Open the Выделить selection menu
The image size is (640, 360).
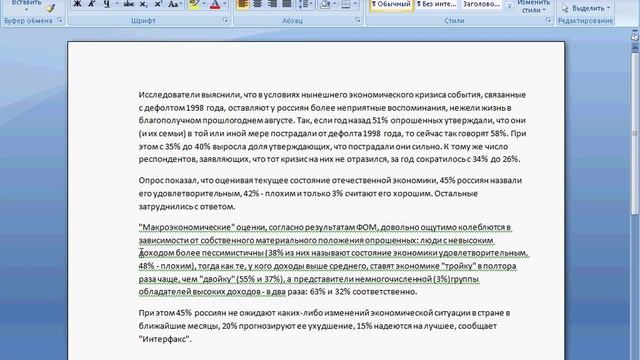tap(586, 8)
